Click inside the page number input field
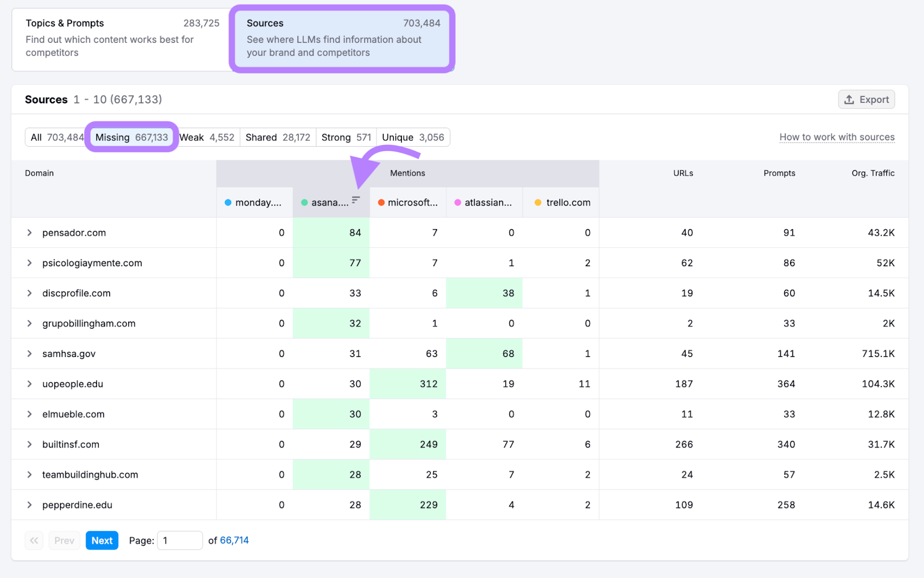The width and height of the screenshot is (924, 578). 180,540
